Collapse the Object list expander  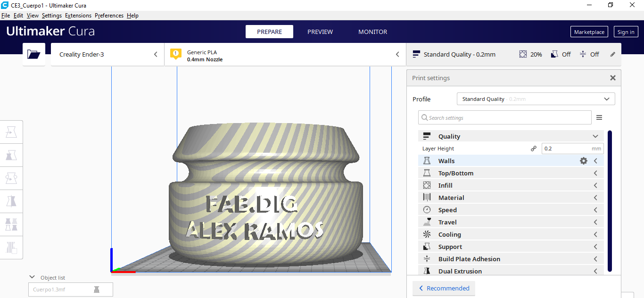click(x=32, y=277)
